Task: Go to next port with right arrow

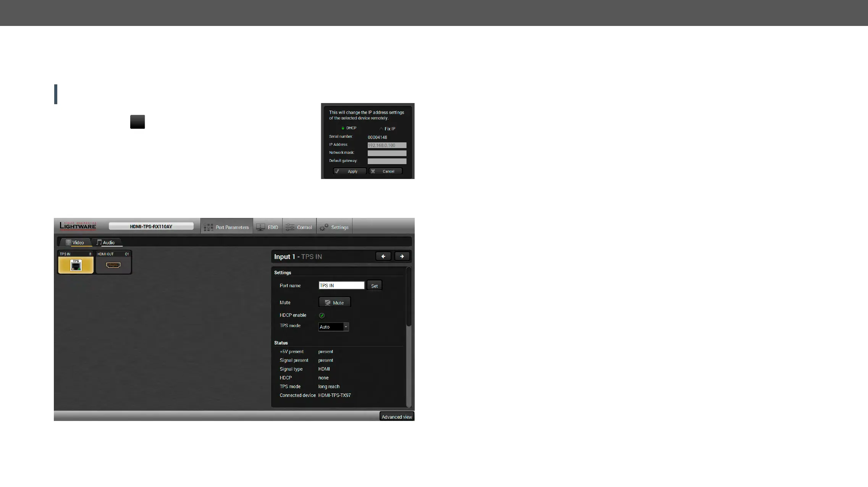Action: point(402,256)
